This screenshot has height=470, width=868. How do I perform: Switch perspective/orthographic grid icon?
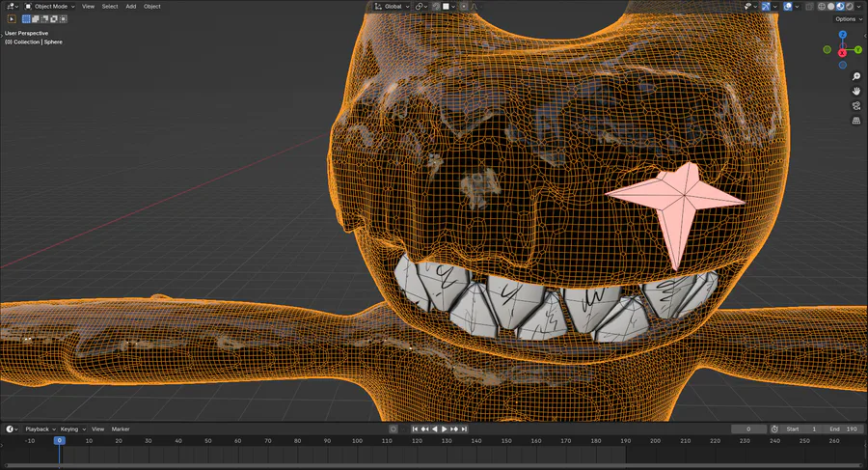[x=856, y=121]
